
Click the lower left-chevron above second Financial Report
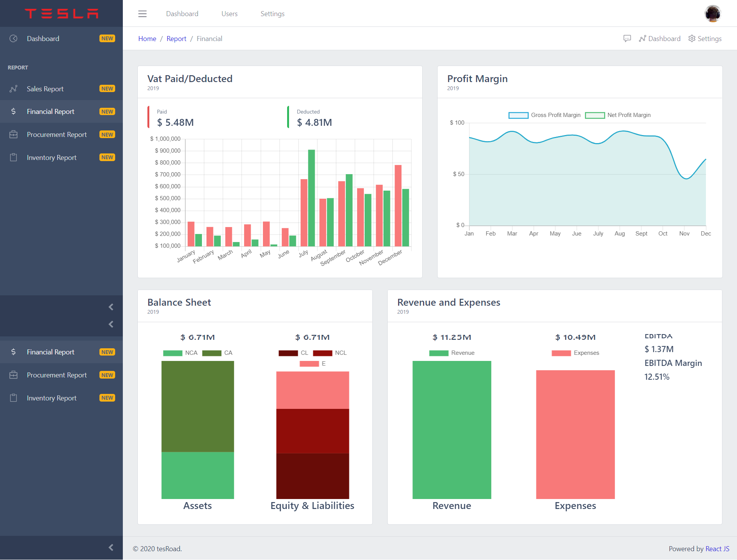pos(111,324)
